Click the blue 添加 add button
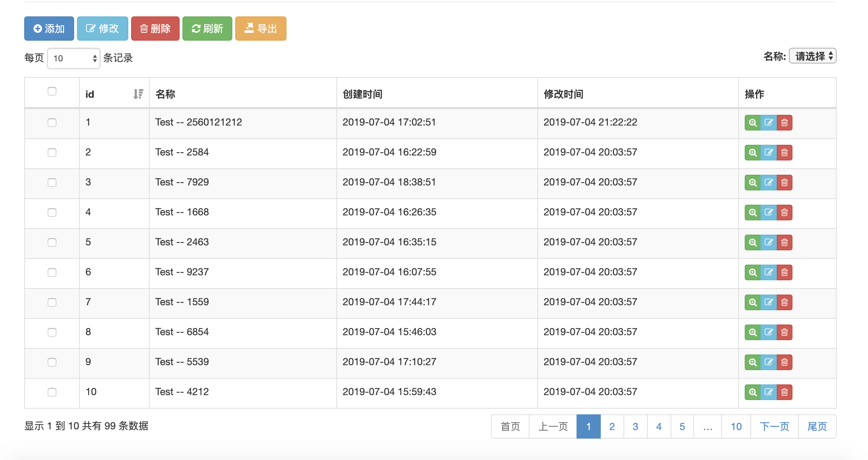 [x=49, y=29]
